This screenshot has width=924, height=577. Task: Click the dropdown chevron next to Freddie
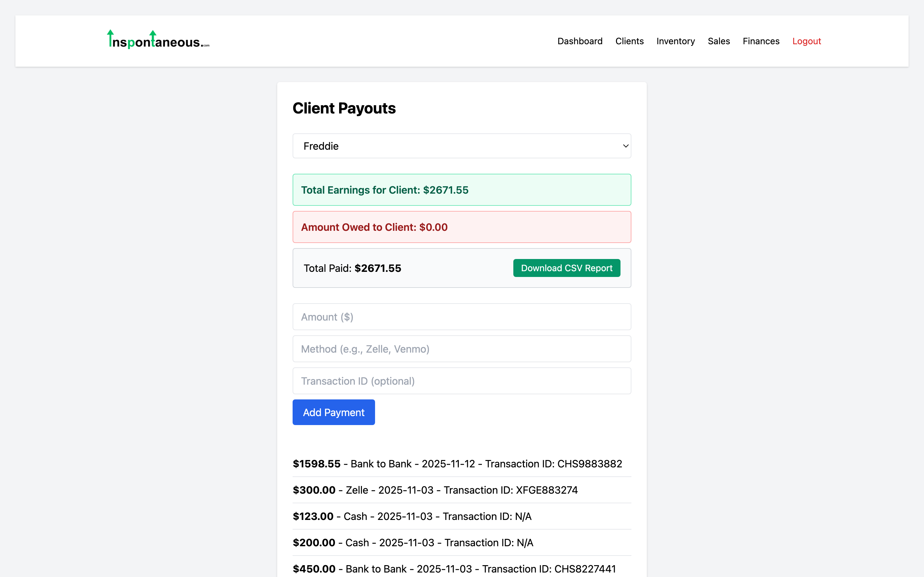pos(625,146)
